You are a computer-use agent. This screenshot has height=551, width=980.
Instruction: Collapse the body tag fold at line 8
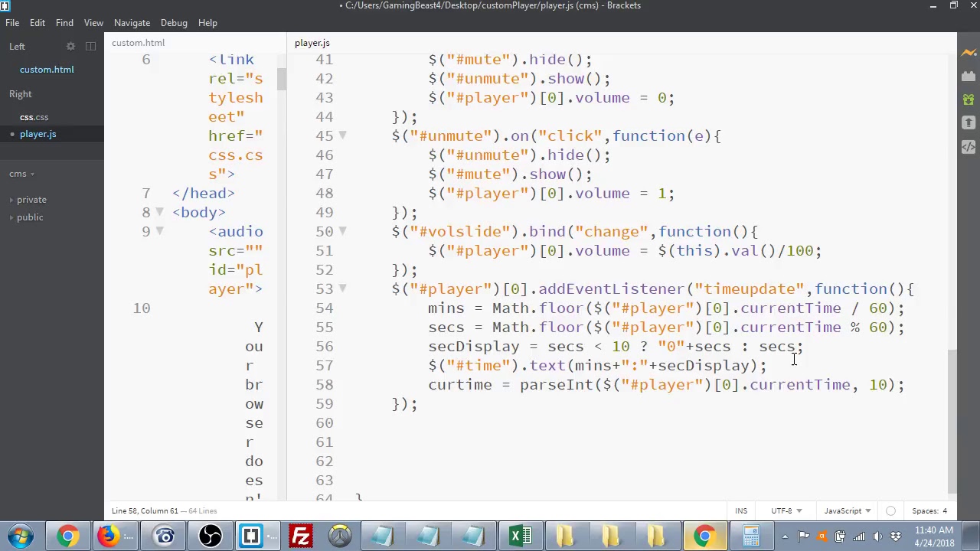(x=159, y=212)
